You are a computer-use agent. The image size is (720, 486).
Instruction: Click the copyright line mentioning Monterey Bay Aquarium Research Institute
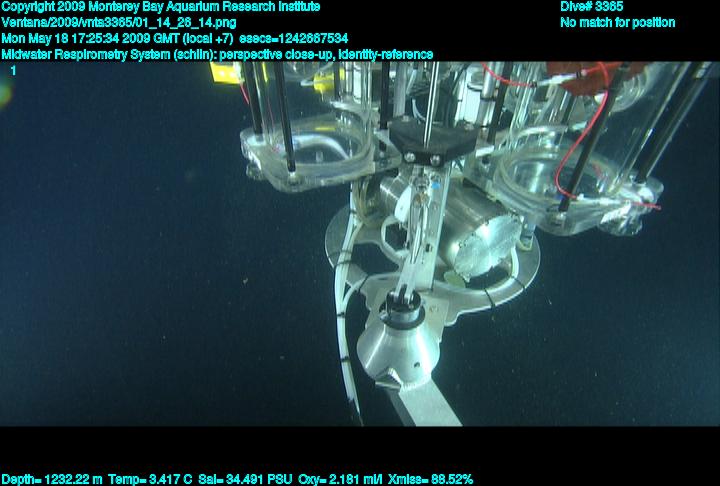[161, 7]
